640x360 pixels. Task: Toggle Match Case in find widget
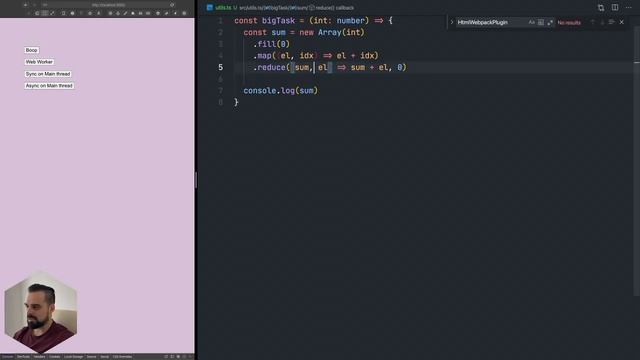pos(531,22)
